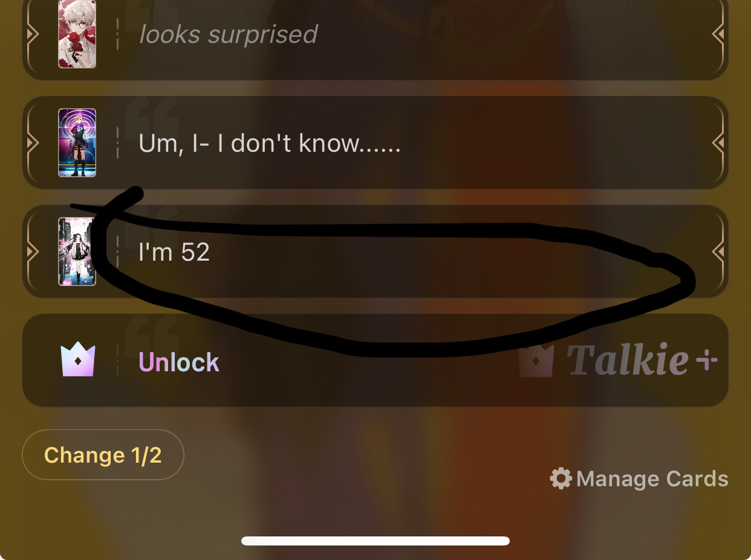This screenshot has width=751, height=560.
Task: Open the Manage Cards link
Action: tap(639, 478)
